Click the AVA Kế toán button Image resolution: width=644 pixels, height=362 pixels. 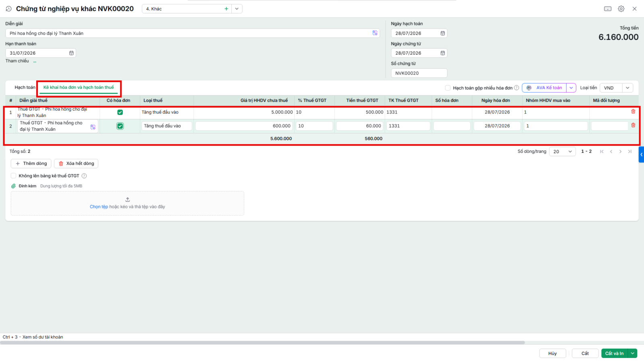[545, 88]
